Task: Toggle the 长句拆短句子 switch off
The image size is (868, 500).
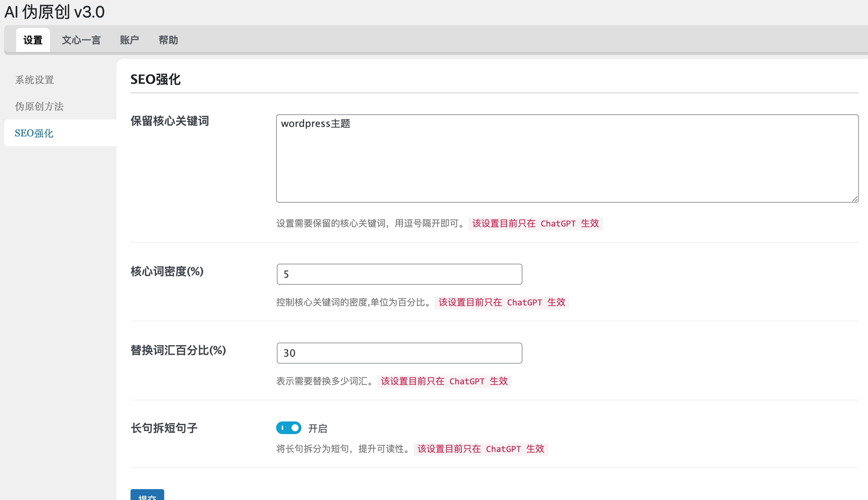Action: click(x=288, y=428)
